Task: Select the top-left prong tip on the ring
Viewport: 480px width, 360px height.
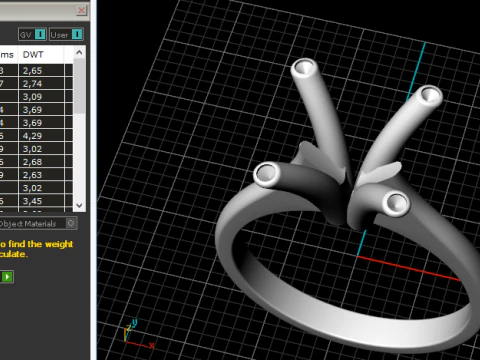Action: coord(304,68)
